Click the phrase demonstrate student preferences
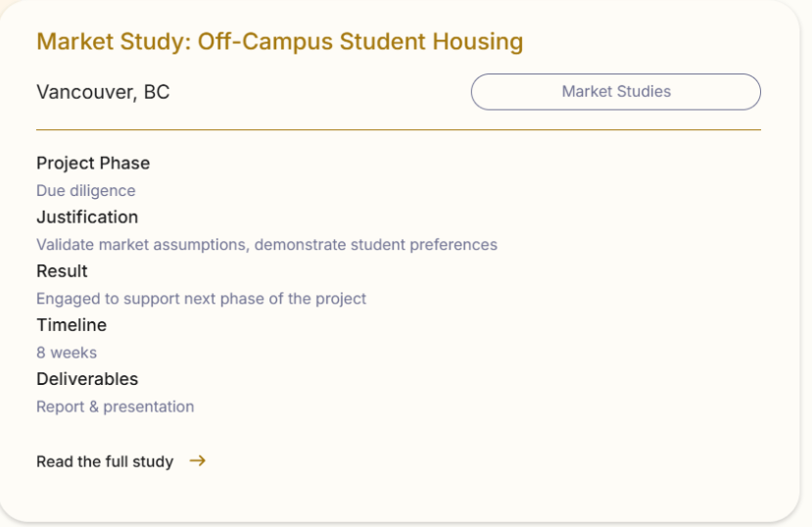812x527 pixels. (376, 245)
